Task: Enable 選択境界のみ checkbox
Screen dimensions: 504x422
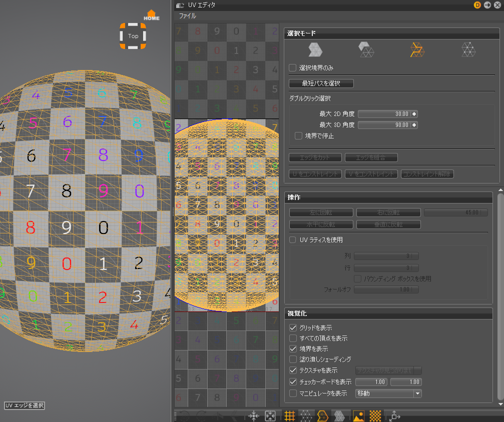Action: (292, 68)
